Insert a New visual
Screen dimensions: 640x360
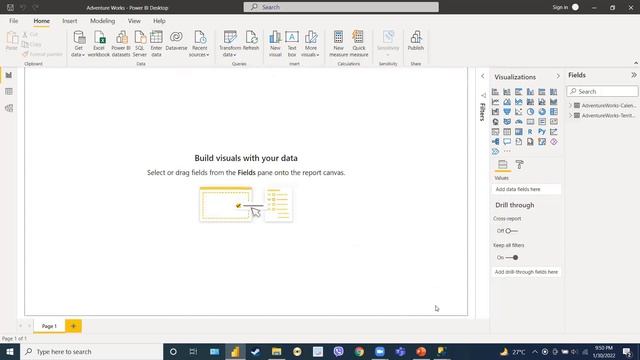click(275, 44)
